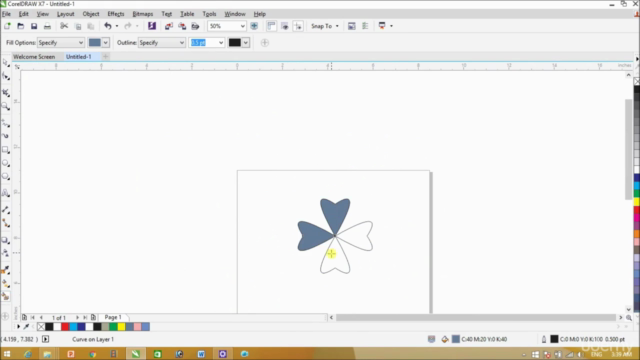
Task: Select the Zoom tool in the toolbox
Action: pos(6,107)
